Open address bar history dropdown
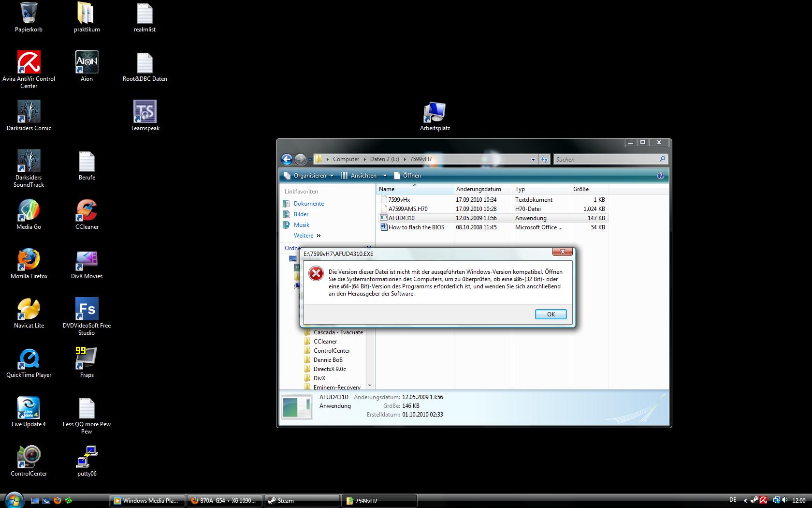 [533, 159]
